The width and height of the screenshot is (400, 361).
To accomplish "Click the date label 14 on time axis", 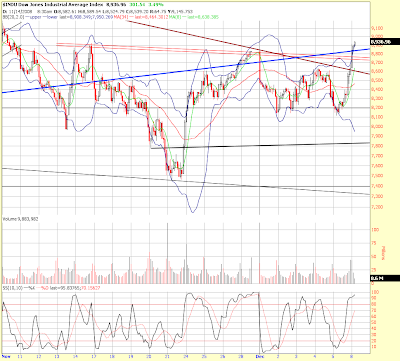I will [76, 356].
